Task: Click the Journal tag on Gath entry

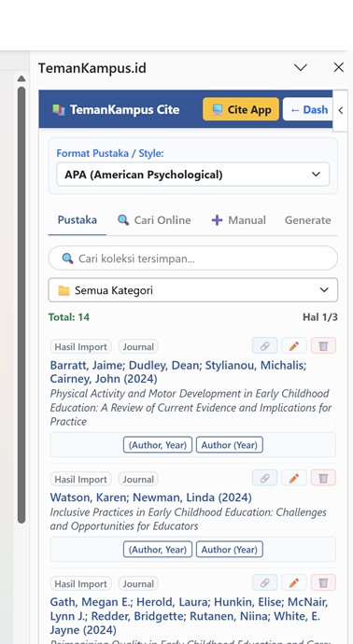Action: click(x=138, y=583)
